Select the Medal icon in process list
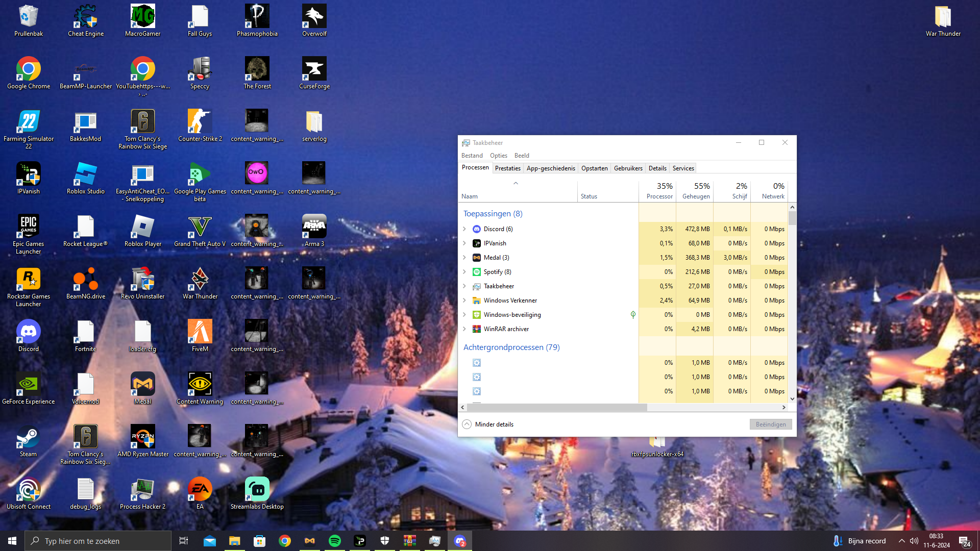The width and height of the screenshot is (980, 551). click(x=476, y=258)
